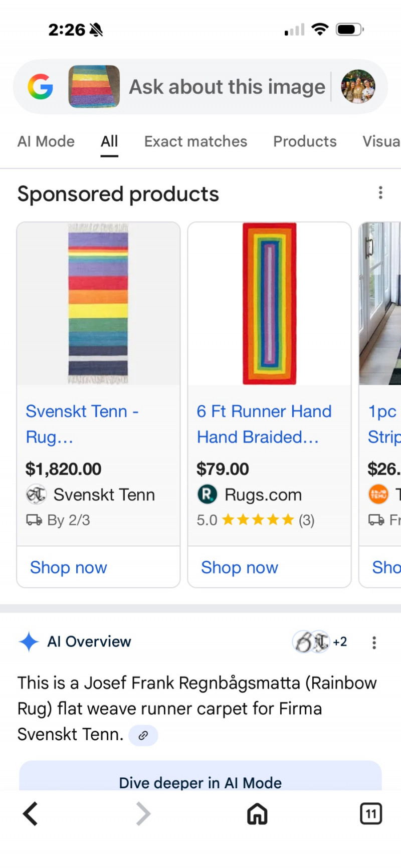Image resolution: width=401 pixels, height=868 pixels.
Task: Tap the rainbow rug thumbnail in search bar
Action: click(x=94, y=87)
